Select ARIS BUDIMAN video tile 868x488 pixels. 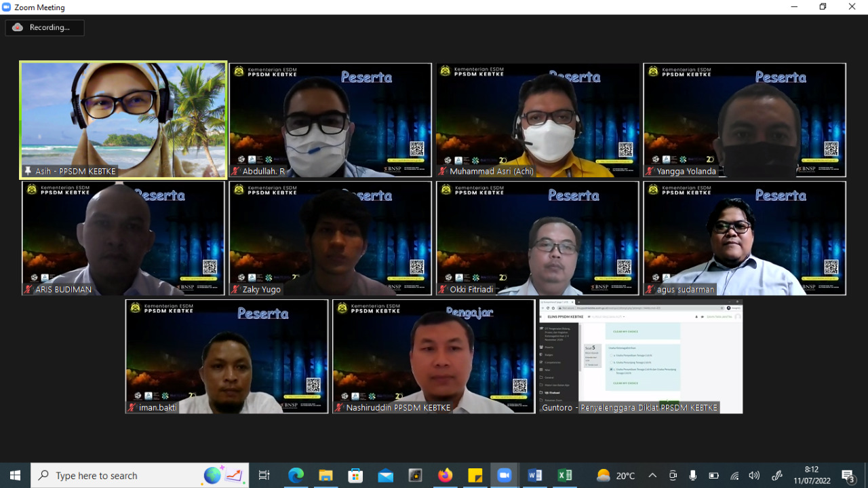click(123, 238)
